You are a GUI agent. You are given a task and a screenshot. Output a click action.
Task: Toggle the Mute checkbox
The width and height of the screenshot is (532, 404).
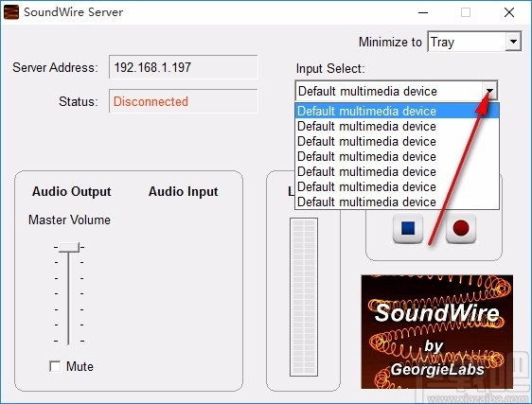(x=55, y=366)
